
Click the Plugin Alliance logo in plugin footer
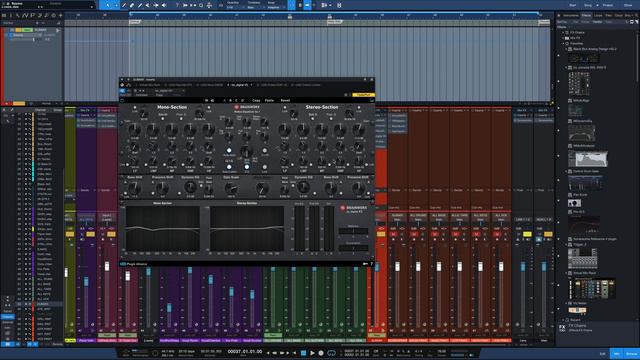(133, 264)
